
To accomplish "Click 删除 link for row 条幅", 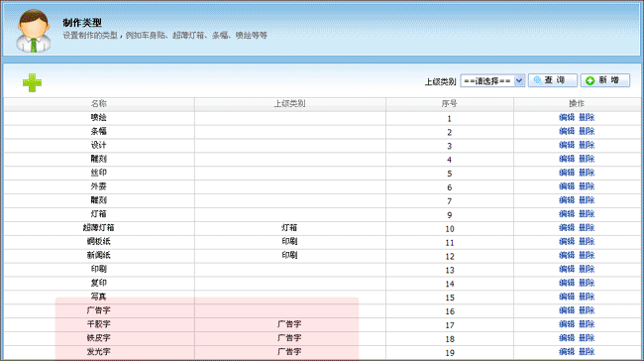I will 587,131.
